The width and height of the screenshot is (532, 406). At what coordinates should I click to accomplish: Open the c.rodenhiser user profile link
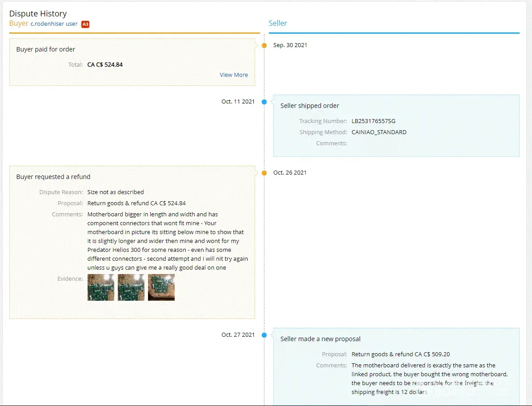(x=54, y=24)
